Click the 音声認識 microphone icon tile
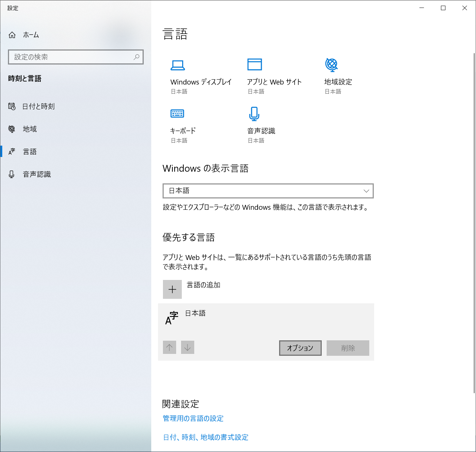Screen dimensions: 476x452 [x=255, y=114]
